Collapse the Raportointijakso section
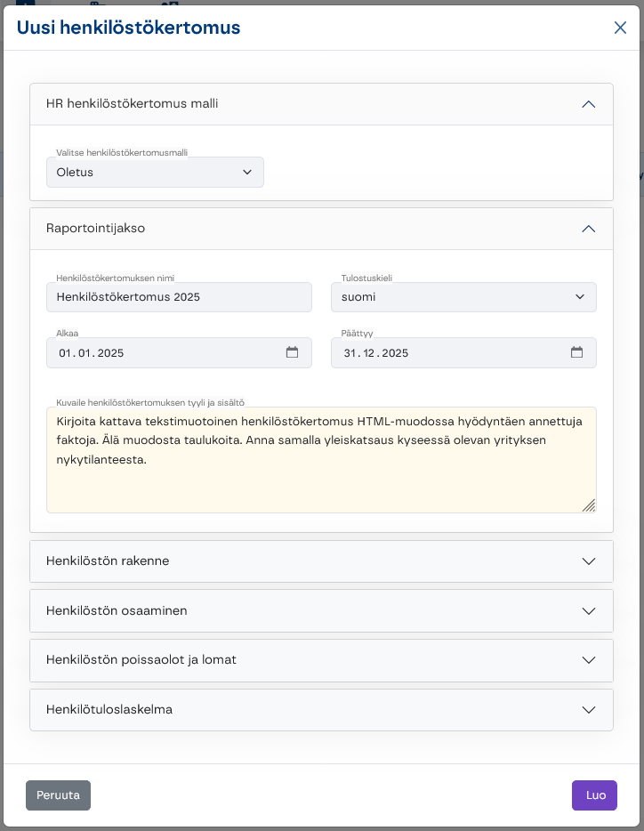The image size is (644, 831). coord(588,229)
